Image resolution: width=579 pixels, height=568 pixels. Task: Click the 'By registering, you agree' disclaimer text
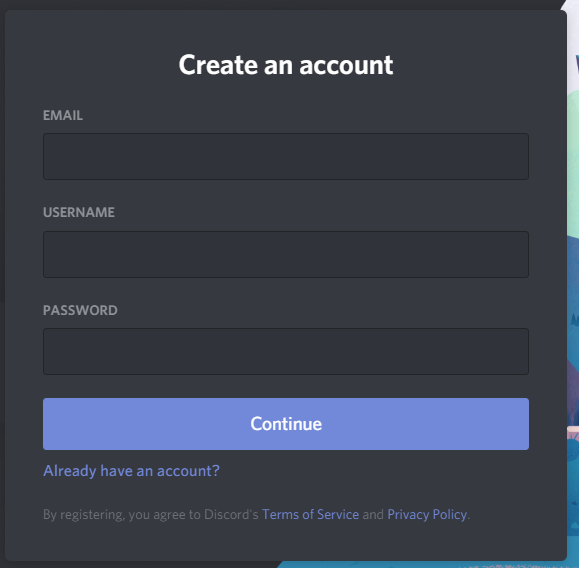pos(256,514)
